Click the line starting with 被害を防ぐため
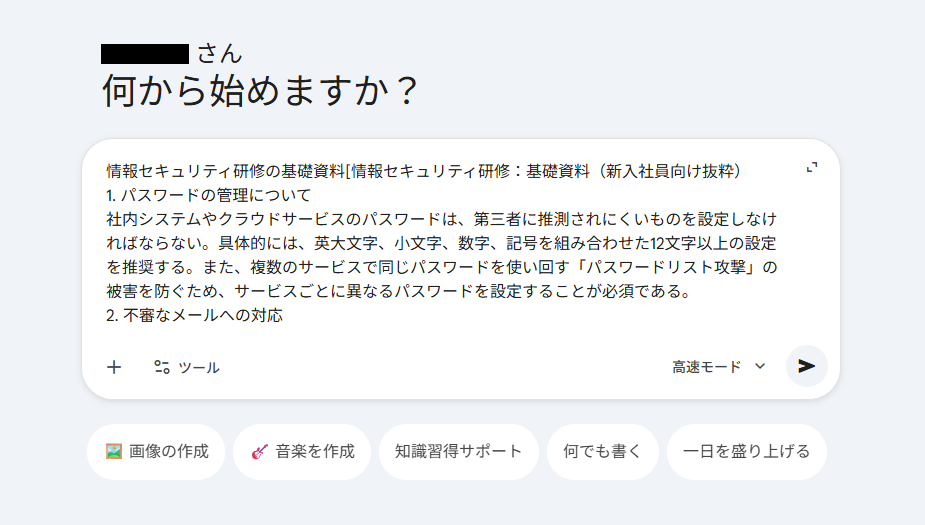925x525 pixels. [399, 291]
